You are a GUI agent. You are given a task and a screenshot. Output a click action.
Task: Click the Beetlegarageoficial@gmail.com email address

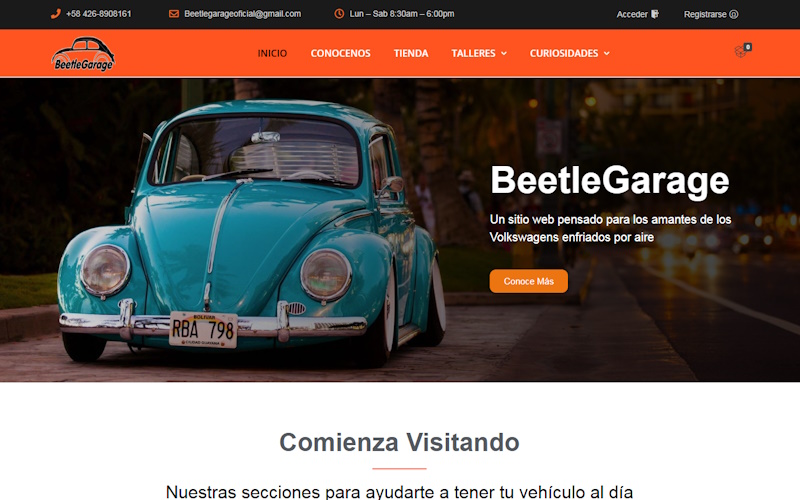[x=242, y=14]
